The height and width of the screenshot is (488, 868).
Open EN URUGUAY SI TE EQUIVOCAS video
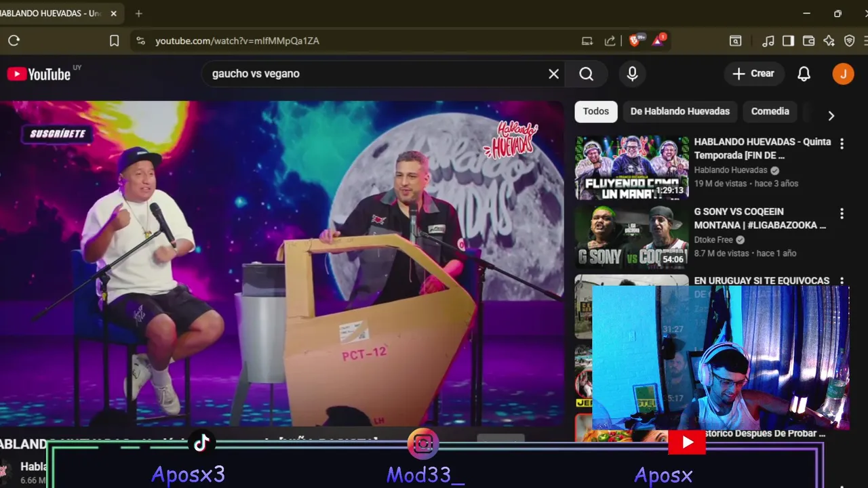[762, 280]
